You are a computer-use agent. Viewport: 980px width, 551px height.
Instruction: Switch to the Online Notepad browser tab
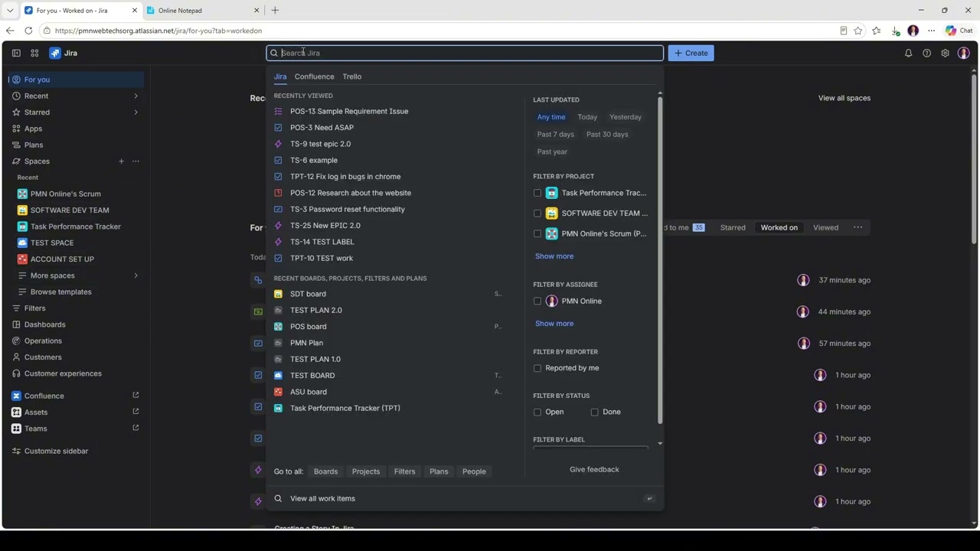tap(202, 11)
